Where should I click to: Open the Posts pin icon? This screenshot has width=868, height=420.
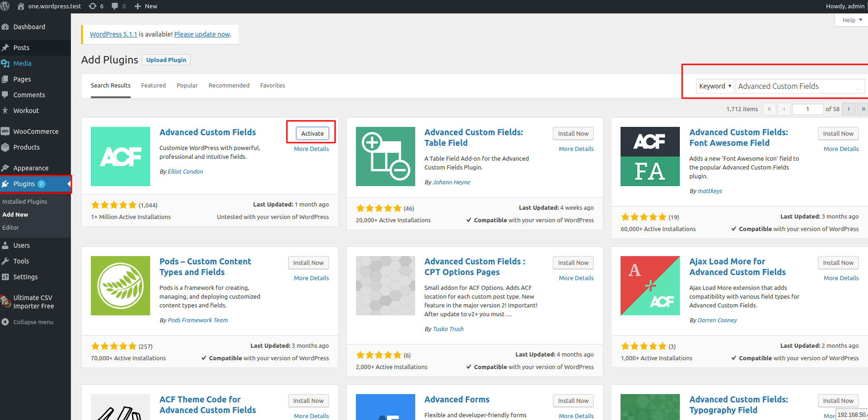pyautogui.click(x=5, y=48)
